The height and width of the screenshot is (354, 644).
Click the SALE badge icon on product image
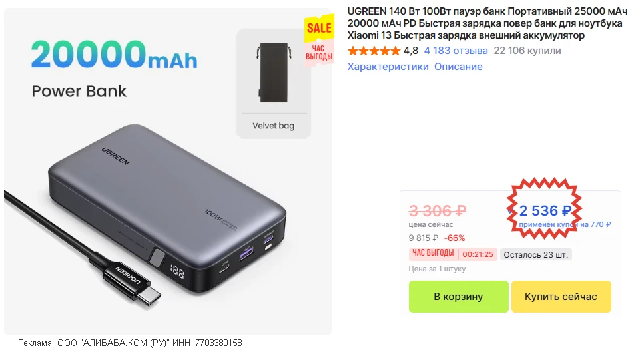(318, 29)
